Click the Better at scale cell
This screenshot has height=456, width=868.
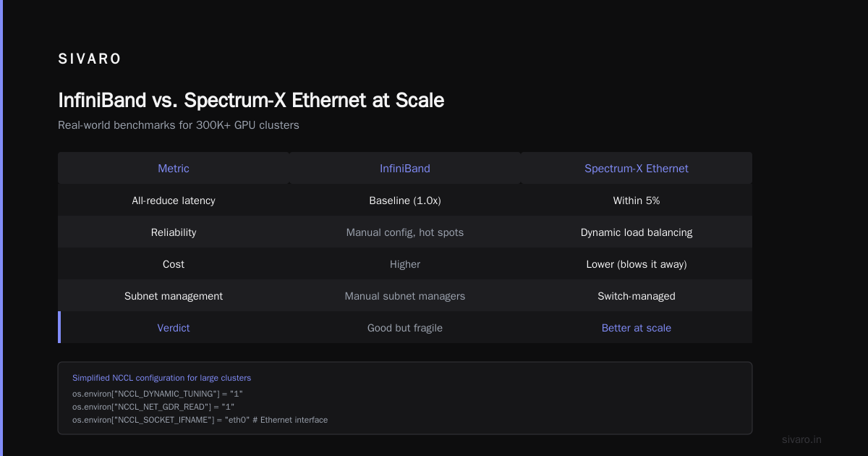tap(637, 328)
